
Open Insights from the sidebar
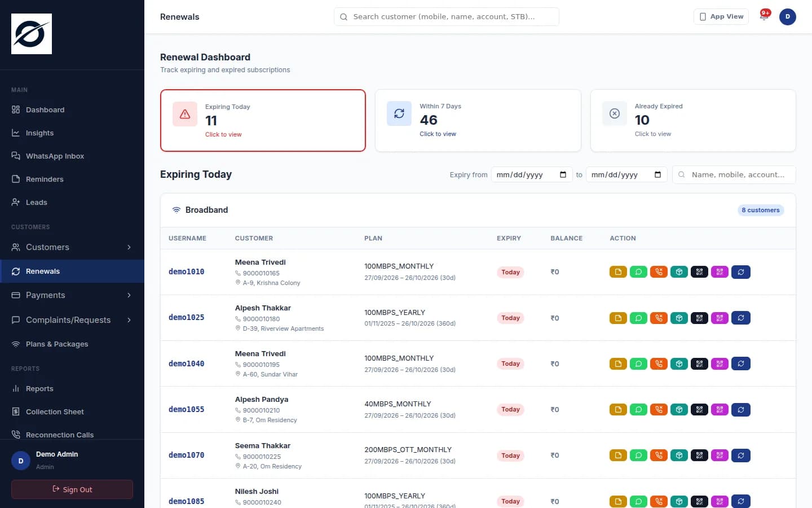tap(72, 133)
